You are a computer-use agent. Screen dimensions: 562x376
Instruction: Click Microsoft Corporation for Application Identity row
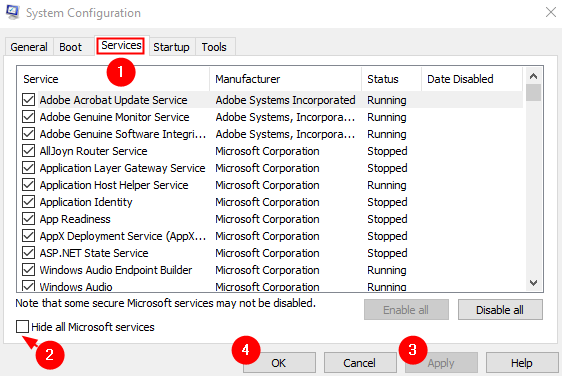click(x=267, y=202)
